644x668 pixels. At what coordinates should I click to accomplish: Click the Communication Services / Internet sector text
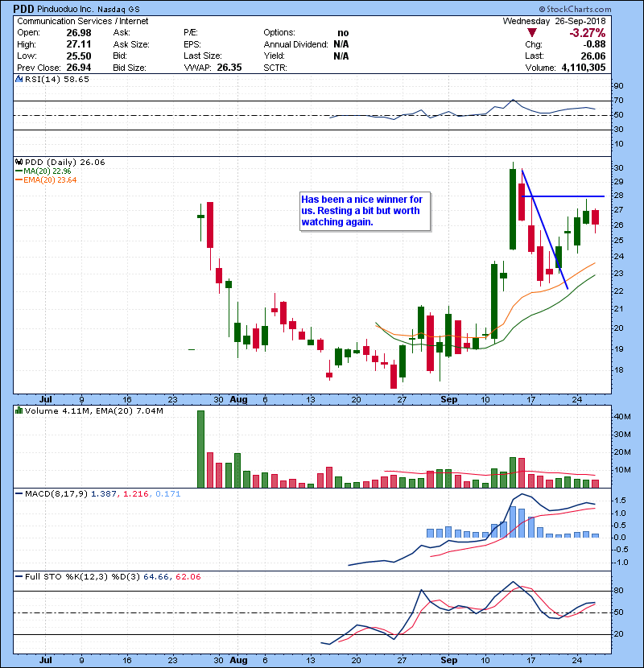click(83, 21)
